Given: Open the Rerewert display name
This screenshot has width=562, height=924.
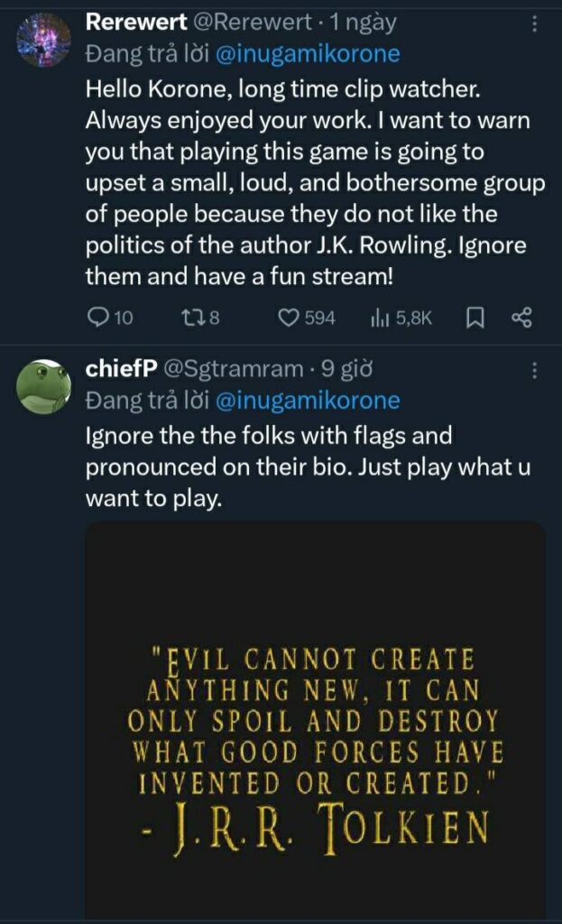Looking at the screenshot, I should [136, 23].
